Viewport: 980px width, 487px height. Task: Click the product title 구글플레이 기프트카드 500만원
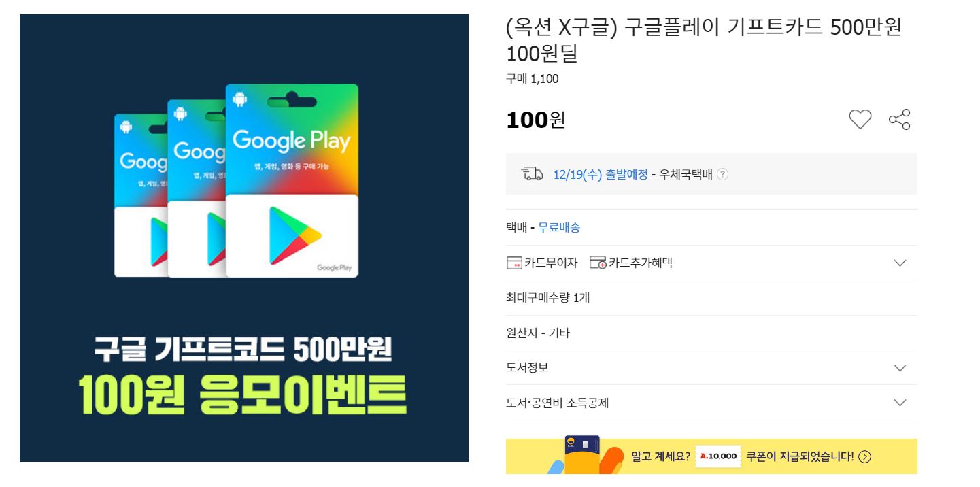pyautogui.click(x=763, y=28)
